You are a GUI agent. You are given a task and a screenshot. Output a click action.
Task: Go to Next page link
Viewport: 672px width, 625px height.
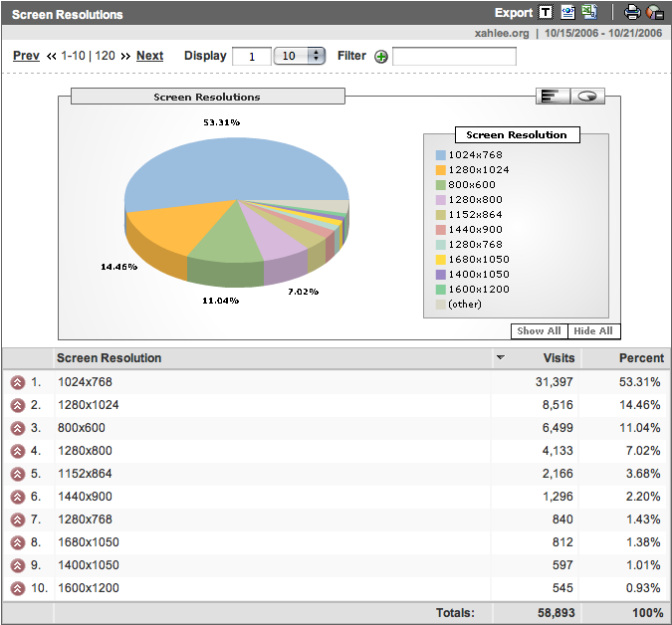click(149, 56)
